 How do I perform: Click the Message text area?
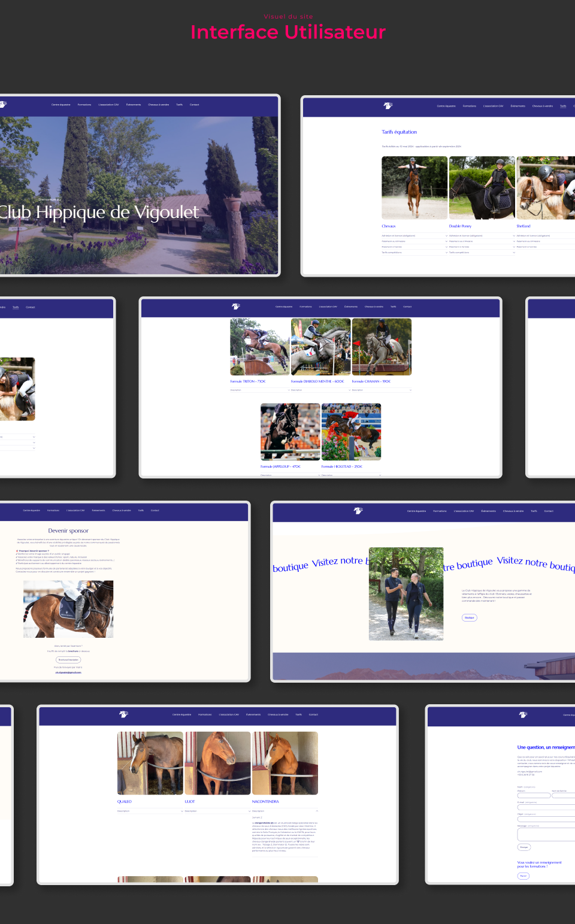click(x=546, y=834)
